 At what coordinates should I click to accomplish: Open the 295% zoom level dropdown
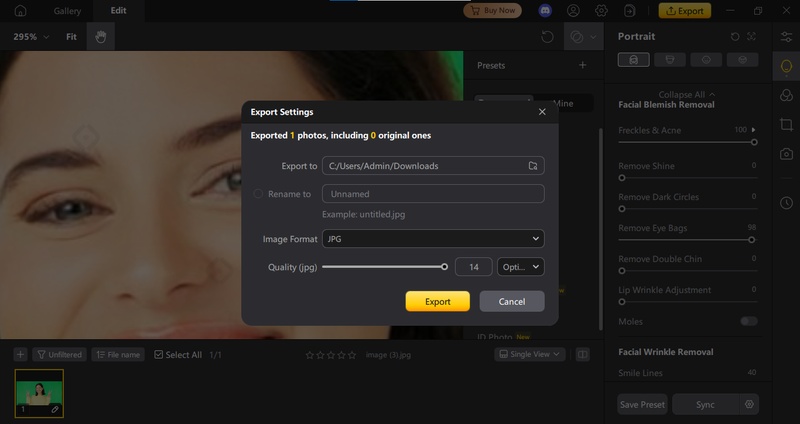tap(32, 37)
